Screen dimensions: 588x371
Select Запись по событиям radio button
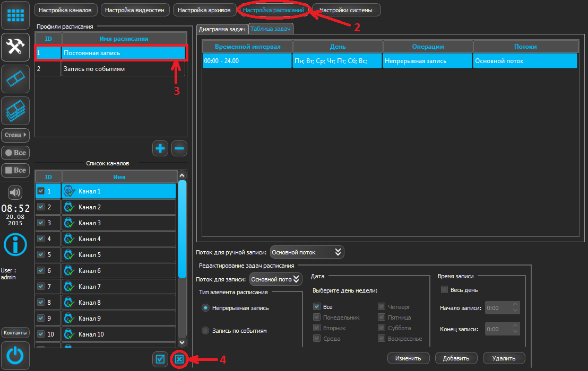point(205,330)
